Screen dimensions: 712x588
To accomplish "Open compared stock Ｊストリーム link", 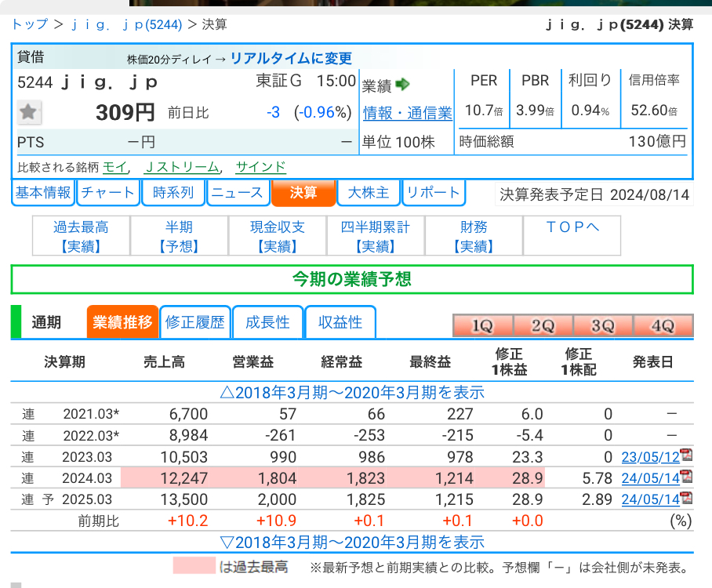I will point(182,167).
